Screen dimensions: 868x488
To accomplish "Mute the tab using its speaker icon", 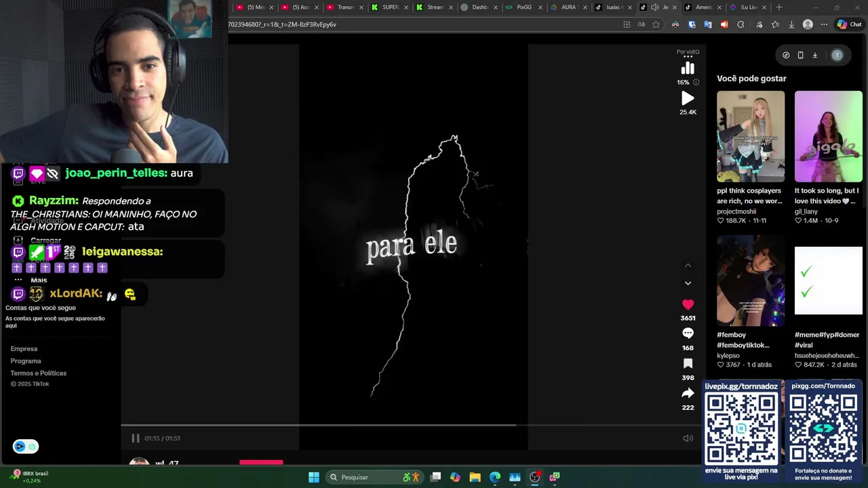I will (x=654, y=7).
